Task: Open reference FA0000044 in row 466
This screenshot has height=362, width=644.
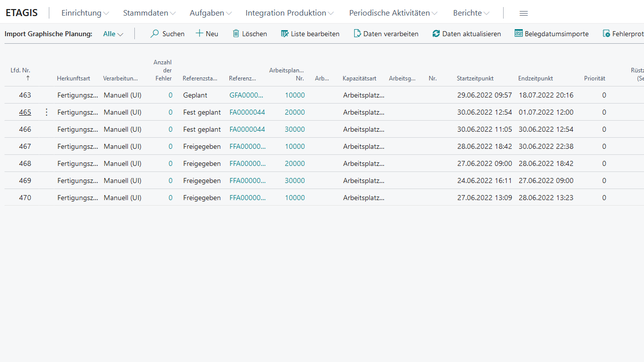Action: (247, 129)
